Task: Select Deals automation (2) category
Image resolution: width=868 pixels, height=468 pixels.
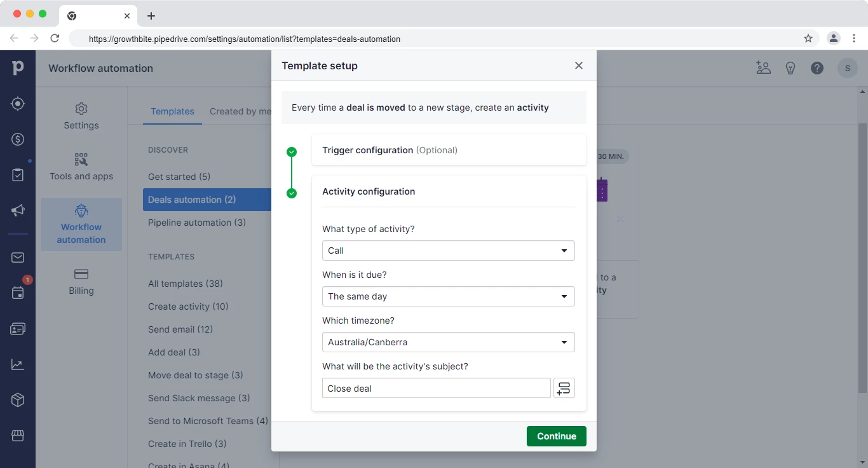Action: click(207, 200)
